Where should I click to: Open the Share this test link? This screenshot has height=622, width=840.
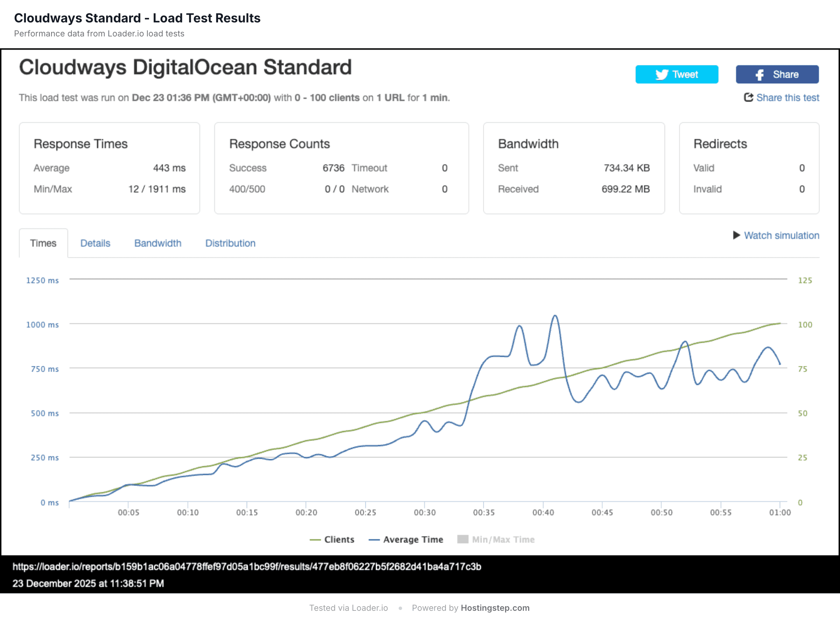pos(787,98)
